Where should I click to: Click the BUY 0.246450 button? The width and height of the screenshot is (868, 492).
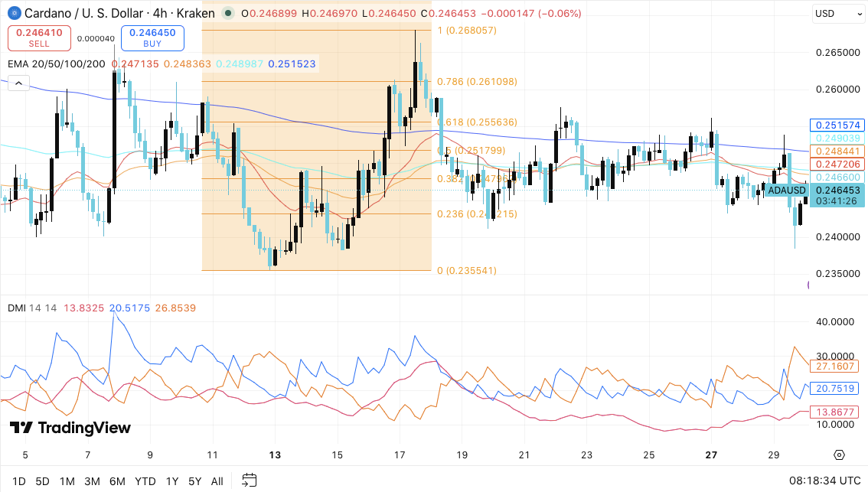point(151,37)
